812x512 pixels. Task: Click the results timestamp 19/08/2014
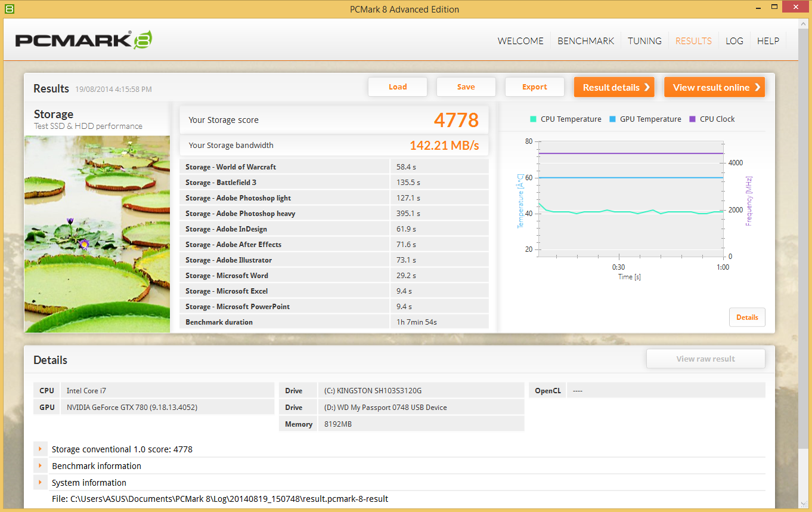point(113,90)
